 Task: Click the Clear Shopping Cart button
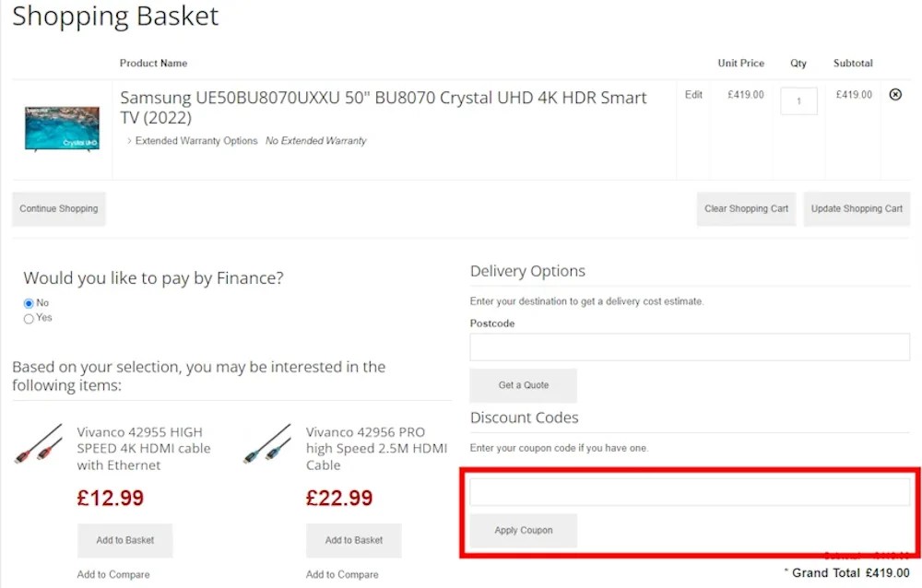click(745, 208)
